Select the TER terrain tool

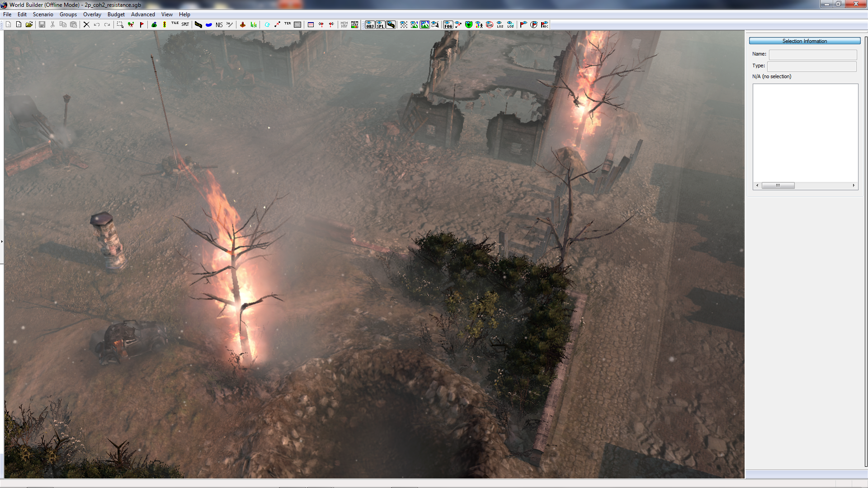(288, 23)
